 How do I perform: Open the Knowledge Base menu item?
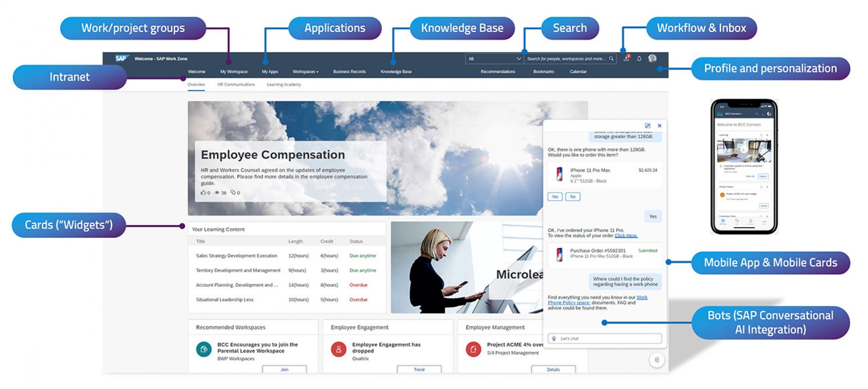pos(396,71)
